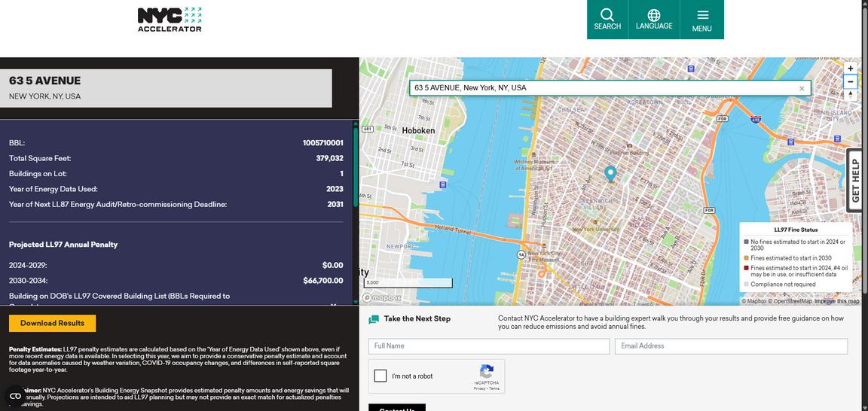Click the NYC Accelerator logo
The height and width of the screenshot is (411, 868).
[170, 20]
